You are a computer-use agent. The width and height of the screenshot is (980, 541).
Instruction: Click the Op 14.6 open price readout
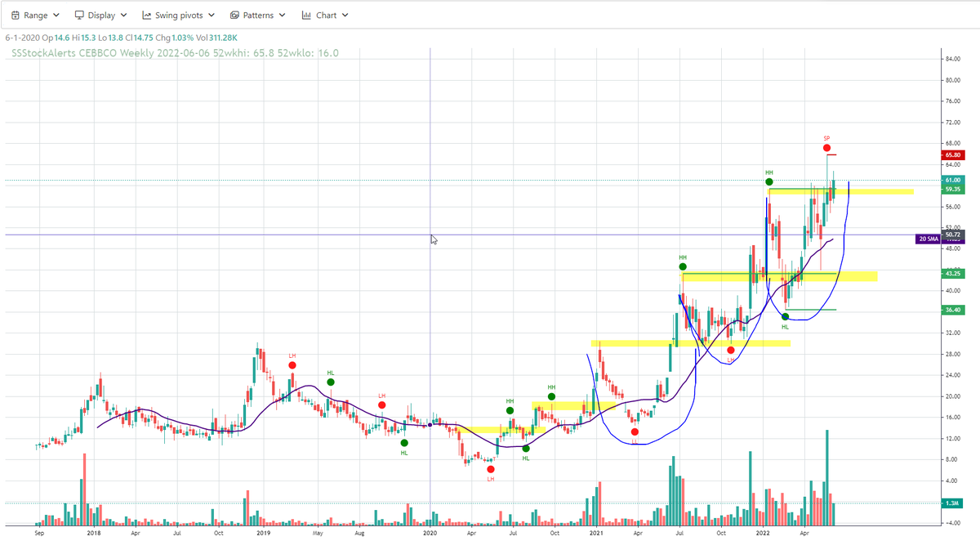[56, 38]
